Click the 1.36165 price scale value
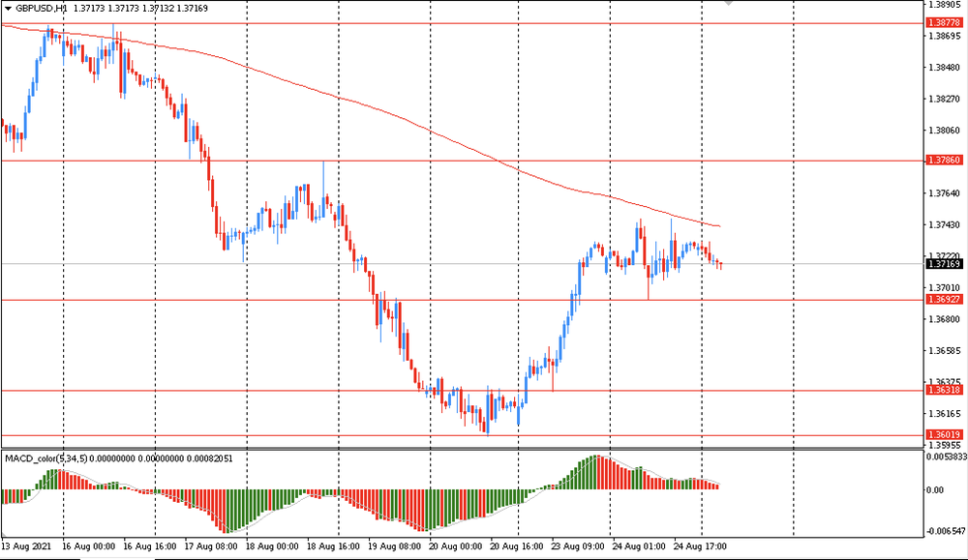Image resolution: width=968 pixels, height=560 pixels. pyautogui.click(x=945, y=414)
